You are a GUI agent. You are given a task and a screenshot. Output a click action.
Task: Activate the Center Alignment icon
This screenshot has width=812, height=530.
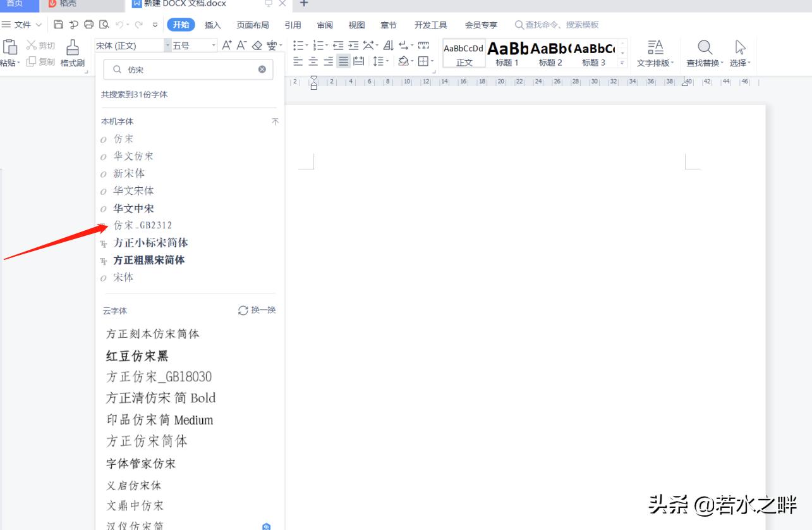312,60
